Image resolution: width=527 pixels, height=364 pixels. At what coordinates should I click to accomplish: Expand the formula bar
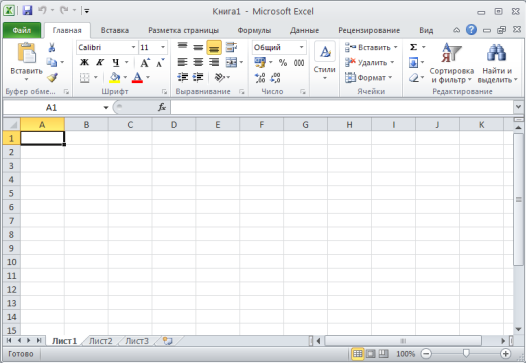click(518, 107)
